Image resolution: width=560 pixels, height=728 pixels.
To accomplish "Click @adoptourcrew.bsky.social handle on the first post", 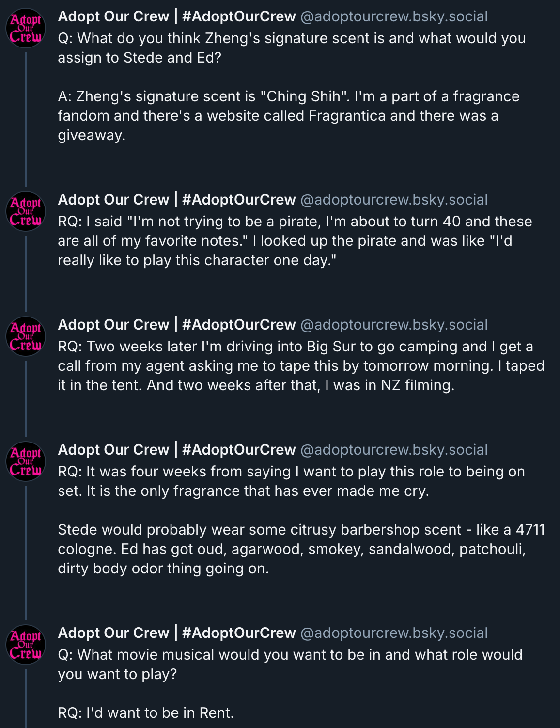I will tap(394, 16).
